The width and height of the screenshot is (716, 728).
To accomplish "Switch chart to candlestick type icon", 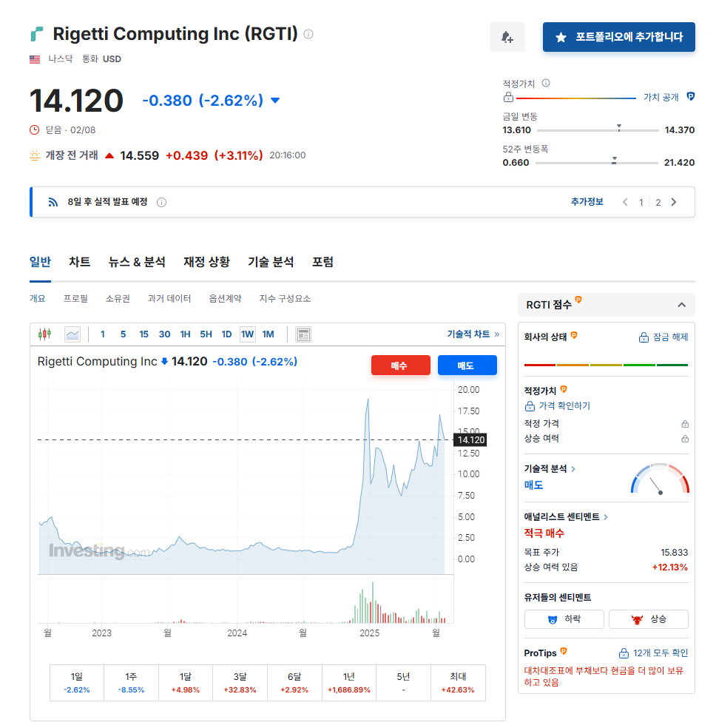I will point(44,334).
